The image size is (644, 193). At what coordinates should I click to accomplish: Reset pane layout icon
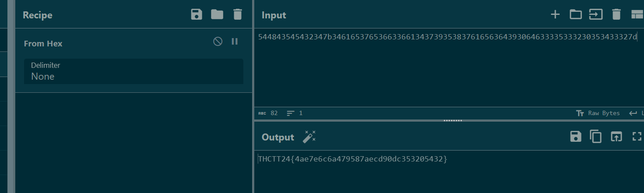point(637,14)
